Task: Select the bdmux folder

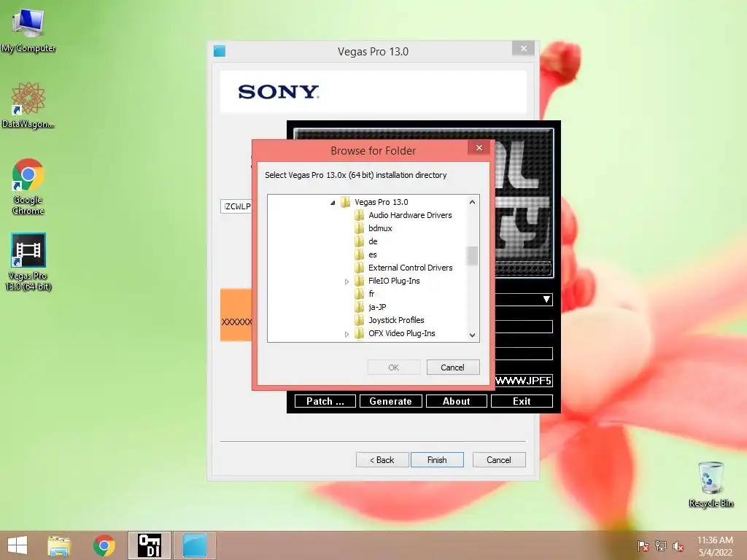Action: click(x=379, y=228)
